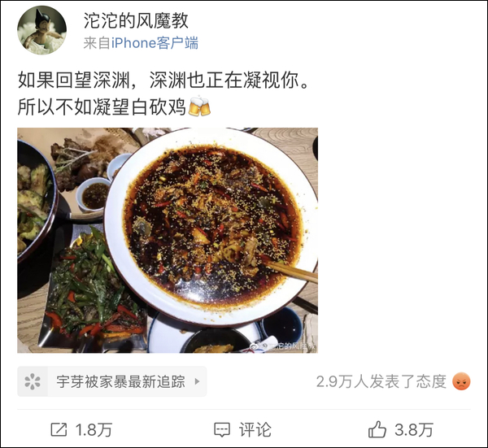The width and height of the screenshot is (488, 448).
Task: Open username 沱沱的风魔教 profile
Action: (x=136, y=21)
